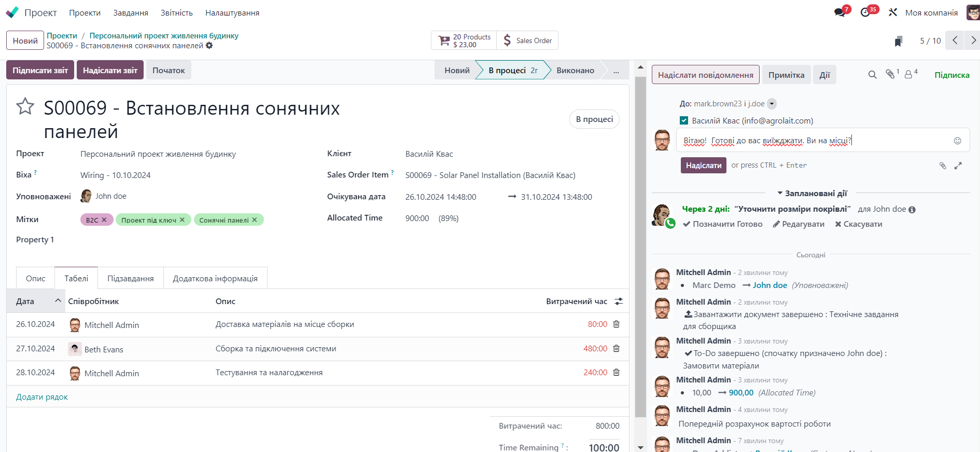This screenshot has height=452, width=980.
Task: Delete the 240:00 timesheet row
Action: (617, 373)
